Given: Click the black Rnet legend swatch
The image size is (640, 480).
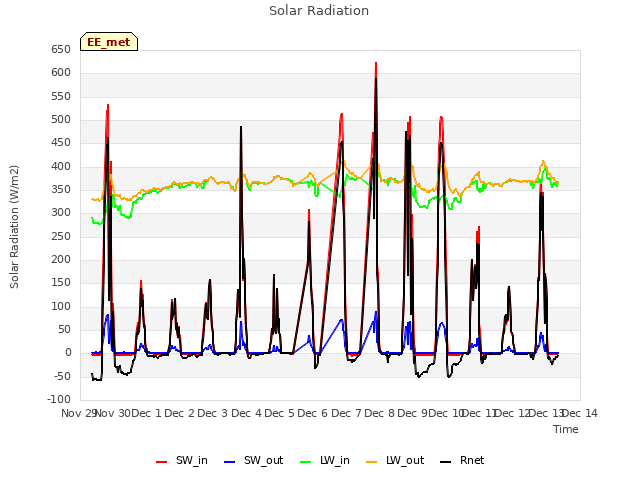Looking at the screenshot, I should [446, 462].
